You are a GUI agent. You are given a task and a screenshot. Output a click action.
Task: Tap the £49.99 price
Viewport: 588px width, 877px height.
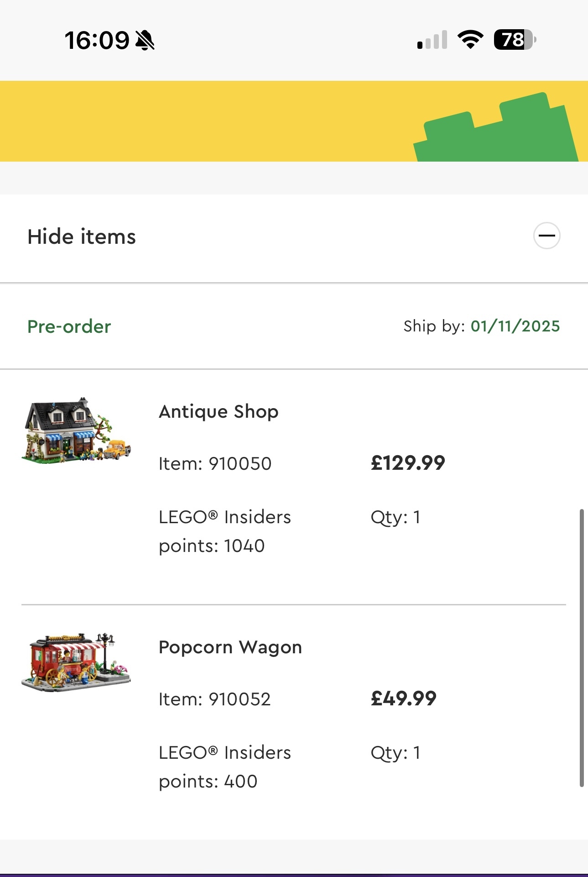point(404,698)
